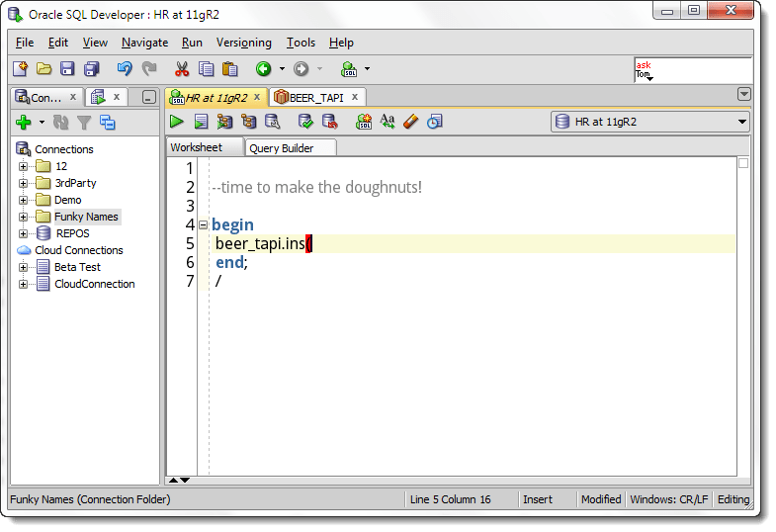776x532 pixels.
Task: Click the Rollback icon
Action: click(x=329, y=122)
